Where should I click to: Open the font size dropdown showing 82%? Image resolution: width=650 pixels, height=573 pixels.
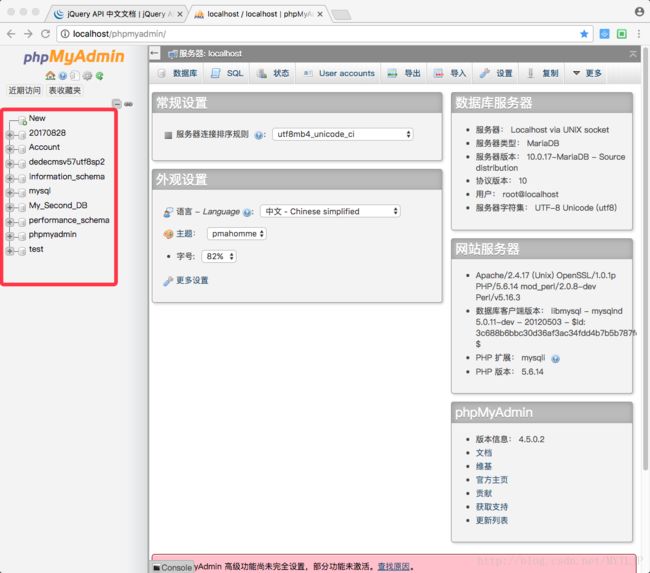click(x=219, y=256)
